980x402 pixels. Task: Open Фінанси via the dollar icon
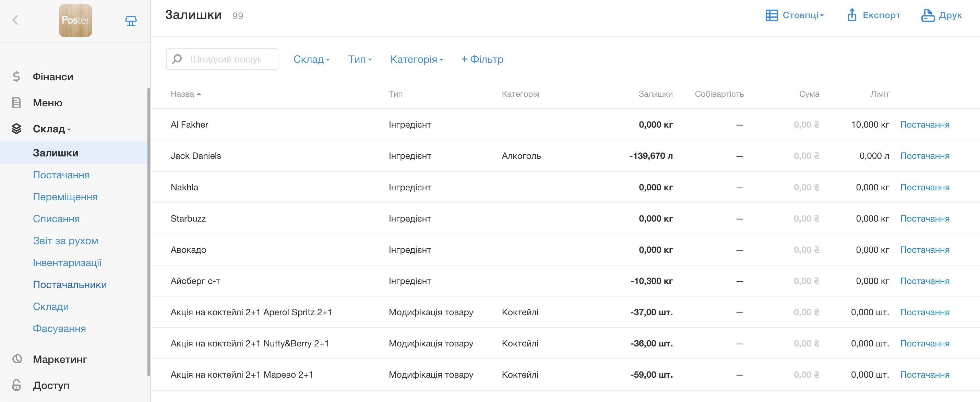coord(16,76)
